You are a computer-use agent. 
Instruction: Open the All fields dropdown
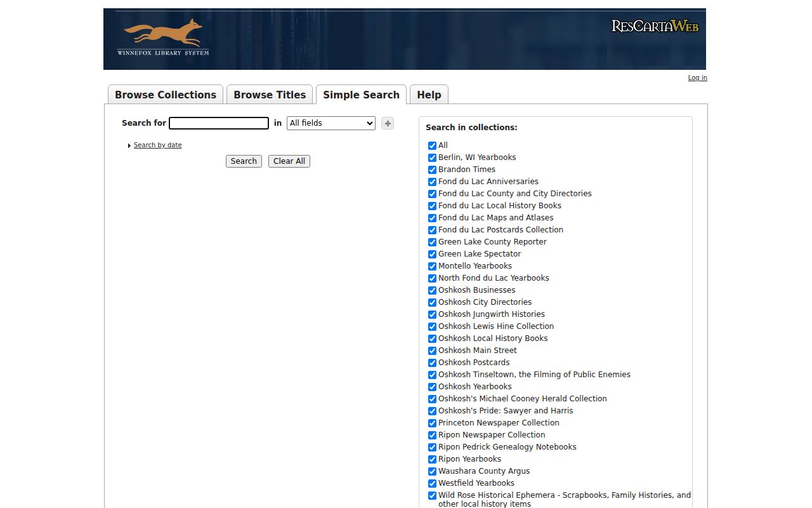(331, 123)
